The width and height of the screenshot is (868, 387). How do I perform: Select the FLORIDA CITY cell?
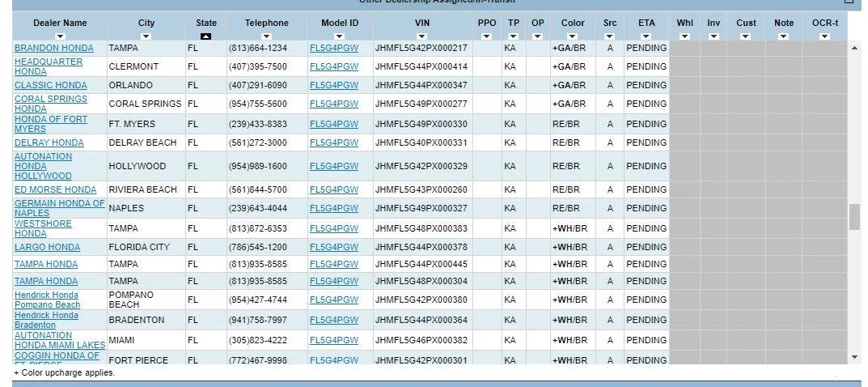tap(139, 247)
